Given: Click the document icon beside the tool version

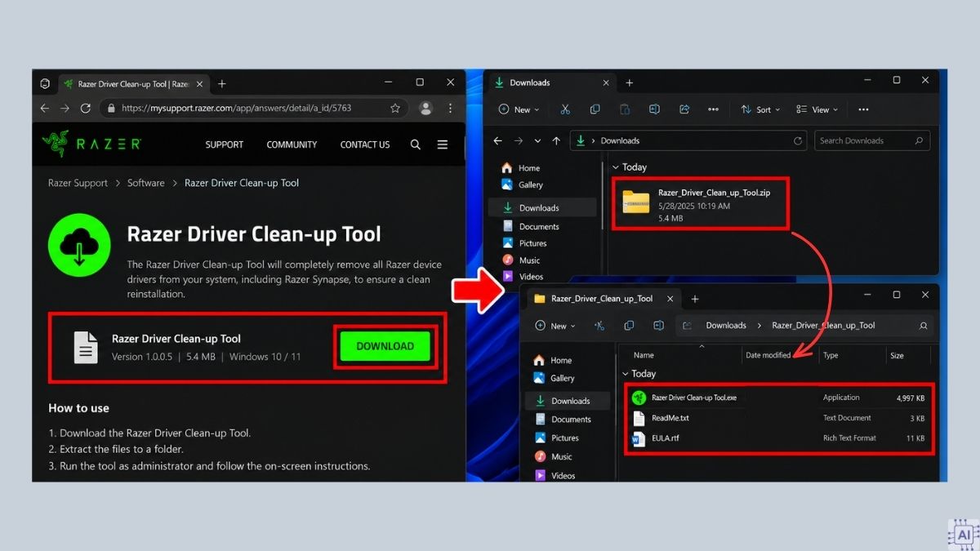Looking at the screenshot, I should tap(86, 347).
